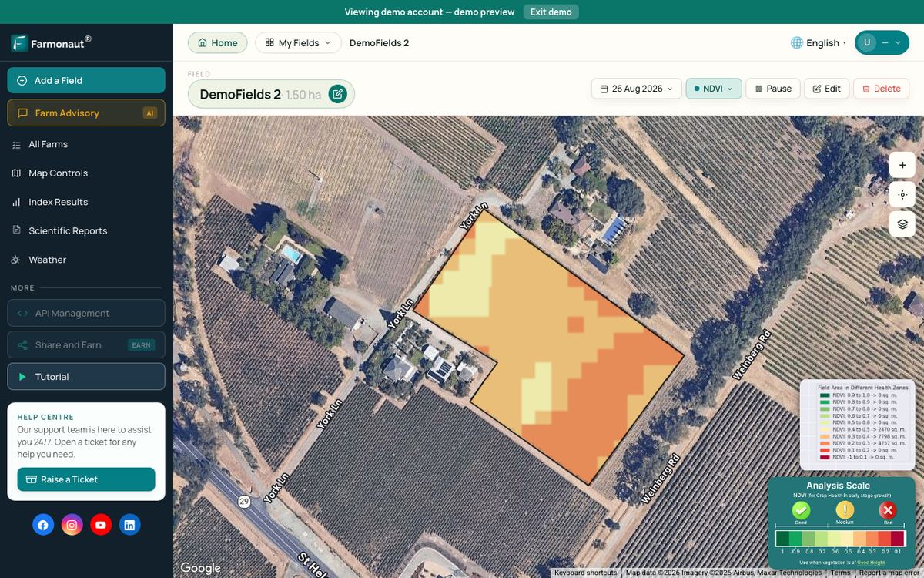The width and height of the screenshot is (924, 578).
Task: Go to Home tab
Action: click(x=217, y=42)
